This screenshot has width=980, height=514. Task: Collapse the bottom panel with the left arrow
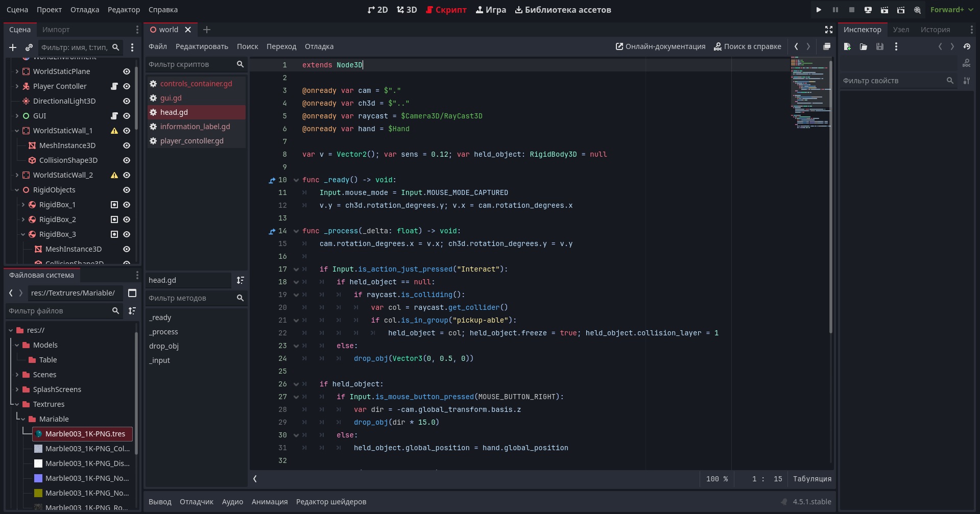(x=255, y=479)
